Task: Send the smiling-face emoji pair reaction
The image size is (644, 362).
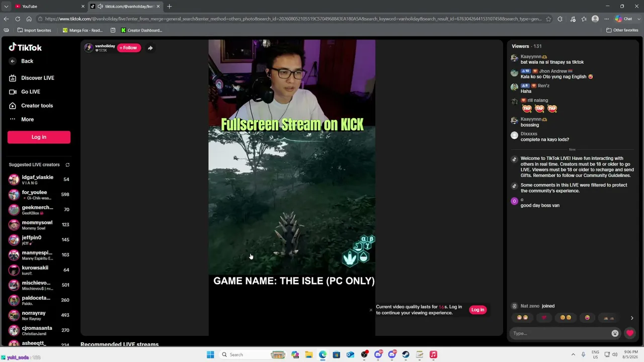Action: coord(522,318)
